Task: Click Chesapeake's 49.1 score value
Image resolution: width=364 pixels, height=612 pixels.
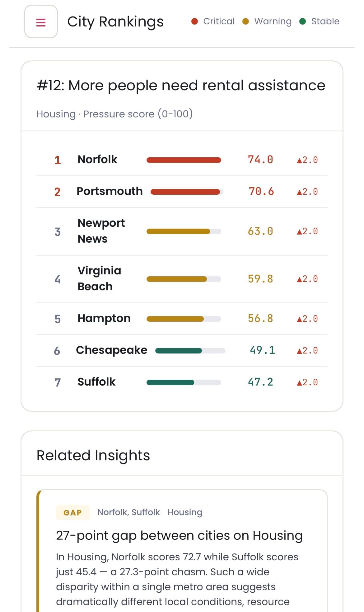Action: click(x=262, y=350)
